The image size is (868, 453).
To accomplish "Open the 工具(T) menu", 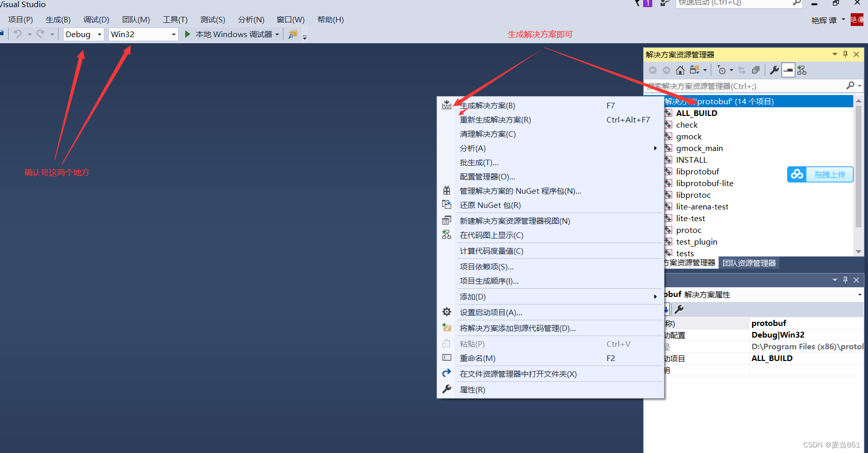I will coord(175,20).
